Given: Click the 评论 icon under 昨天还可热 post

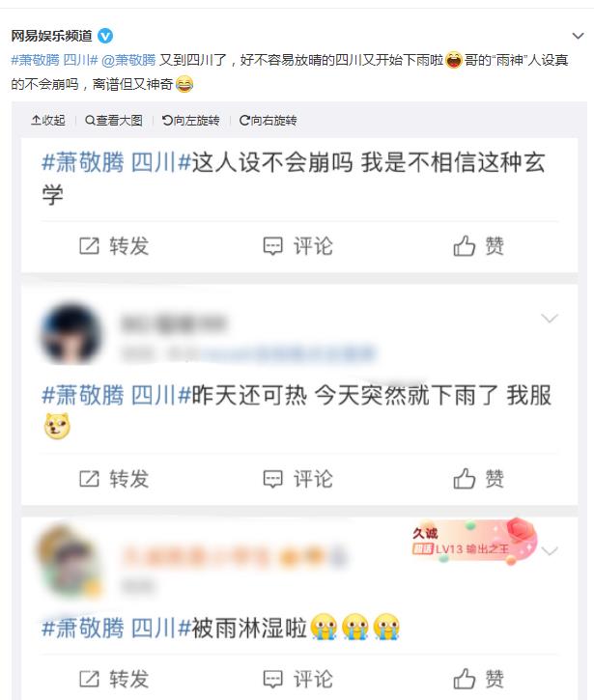Looking at the screenshot, I should [x=273, y=479].
